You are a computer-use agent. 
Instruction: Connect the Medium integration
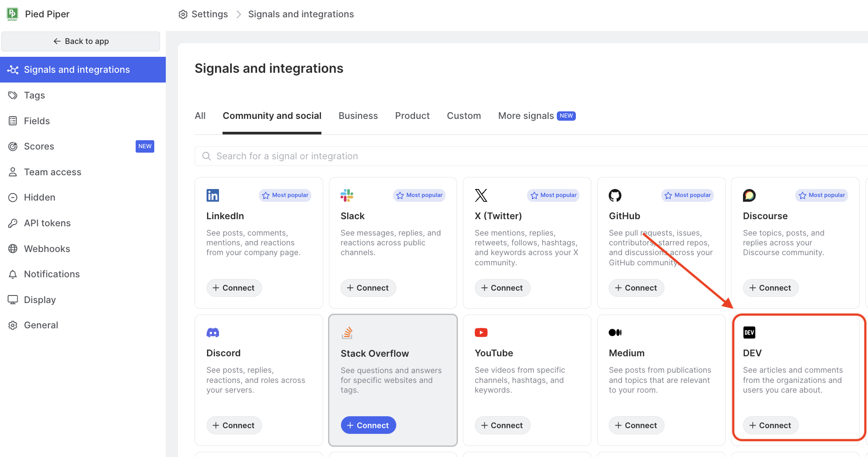pos(636,425)
